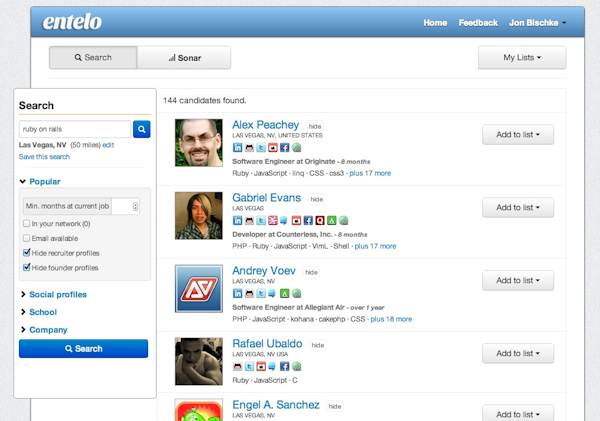
Task: Click Rafael Ubaldo's blue speech bubble icon
Action: tap(272, 367)
